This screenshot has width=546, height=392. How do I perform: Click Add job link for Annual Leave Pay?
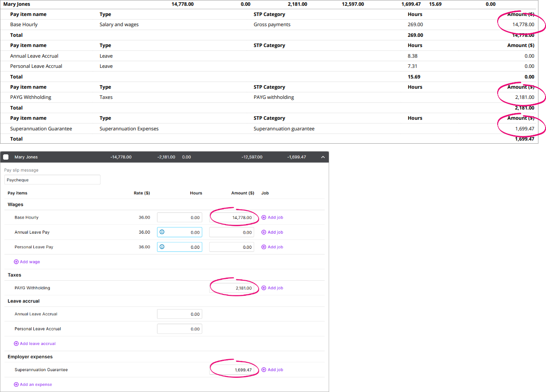[x=272, y=232]
